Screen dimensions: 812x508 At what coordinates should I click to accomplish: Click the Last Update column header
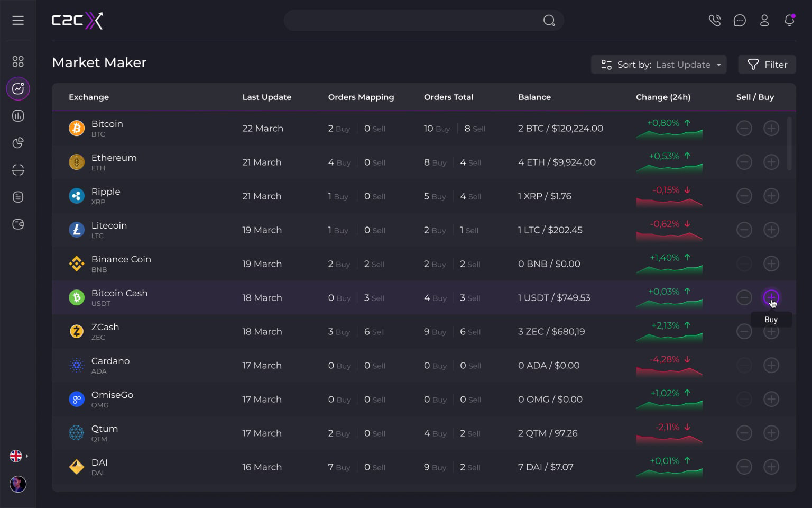pyautogui.click(x=266, y=97)
